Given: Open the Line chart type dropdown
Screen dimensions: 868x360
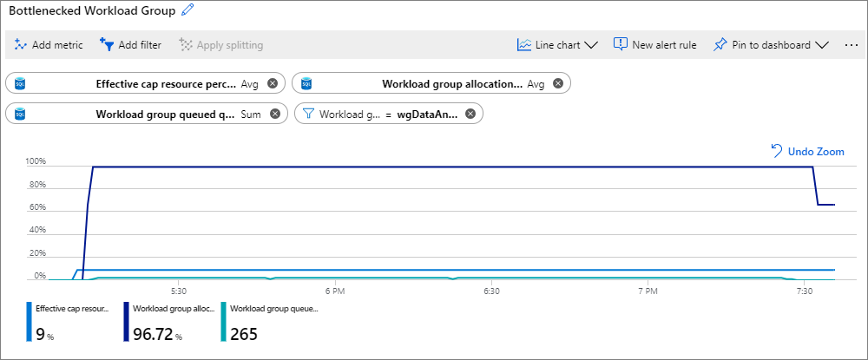Looking at the screenshot, I should pos(557,45).
